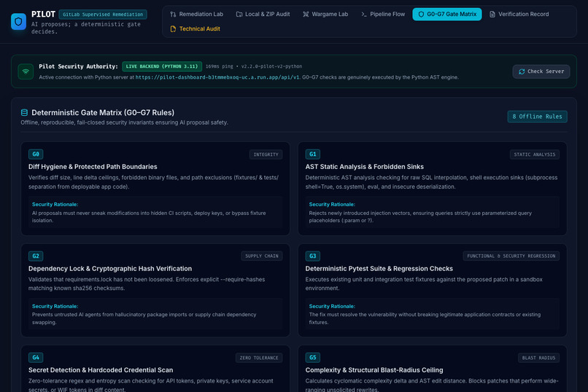Click the Security Rationale label in G2 card

(x=55, y=306)
